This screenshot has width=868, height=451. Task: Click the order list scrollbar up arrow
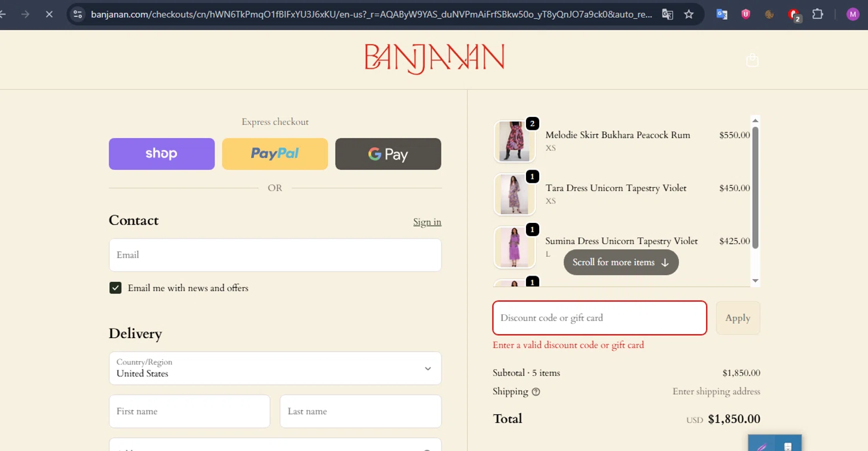755,120
